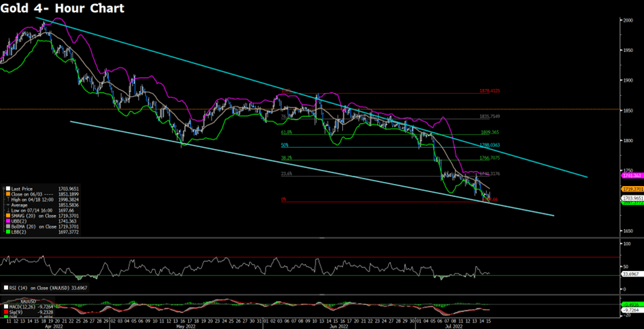Click the Close on 06/03 legend marker
The height and width of the screenshot is (329, 644).
[5, 194]
